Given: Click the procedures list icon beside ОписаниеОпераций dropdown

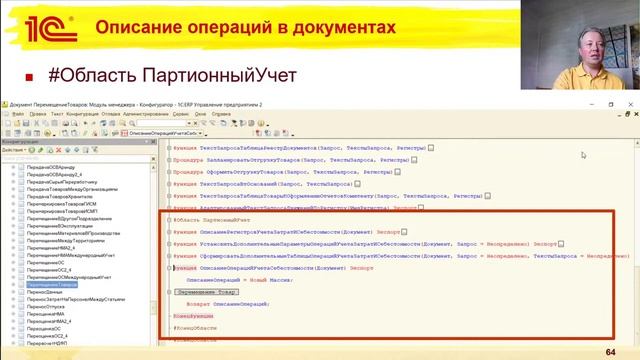Looking at the screenshot, I should click(124, 133).
